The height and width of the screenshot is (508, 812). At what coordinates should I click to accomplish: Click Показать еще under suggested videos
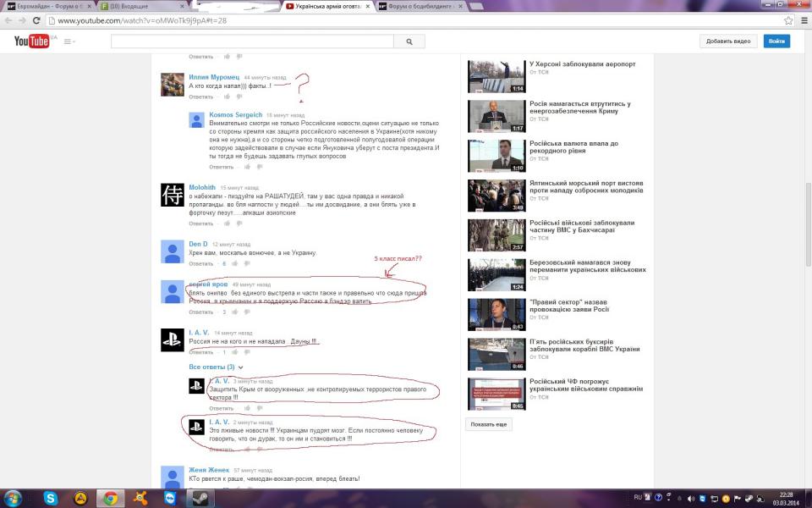tap(489, 423)
